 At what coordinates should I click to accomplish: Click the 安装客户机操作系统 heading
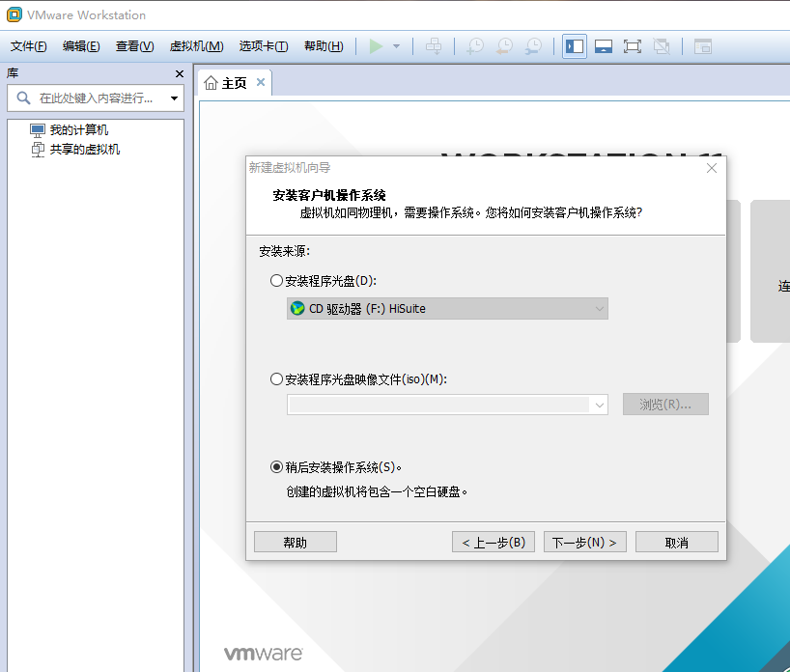329,195
